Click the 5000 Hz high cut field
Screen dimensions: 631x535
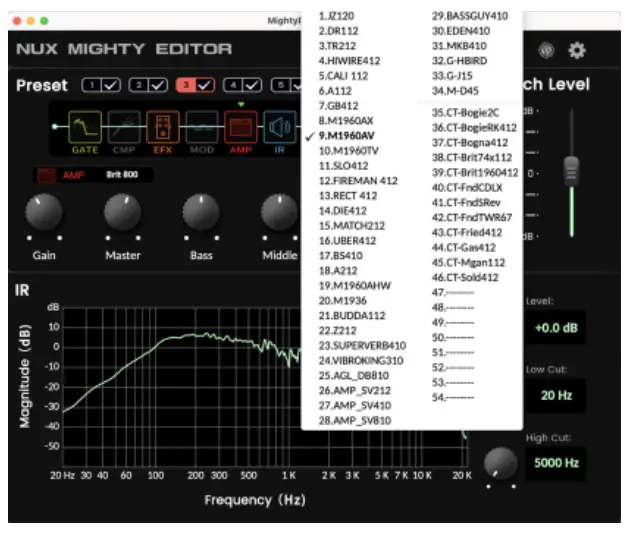click(x=556, y=463)
